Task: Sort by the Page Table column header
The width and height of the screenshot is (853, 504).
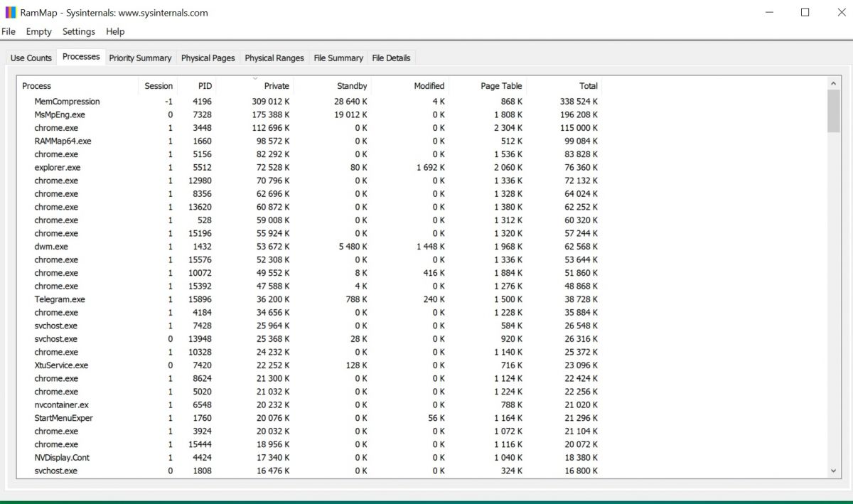Action: pos(488,86)
